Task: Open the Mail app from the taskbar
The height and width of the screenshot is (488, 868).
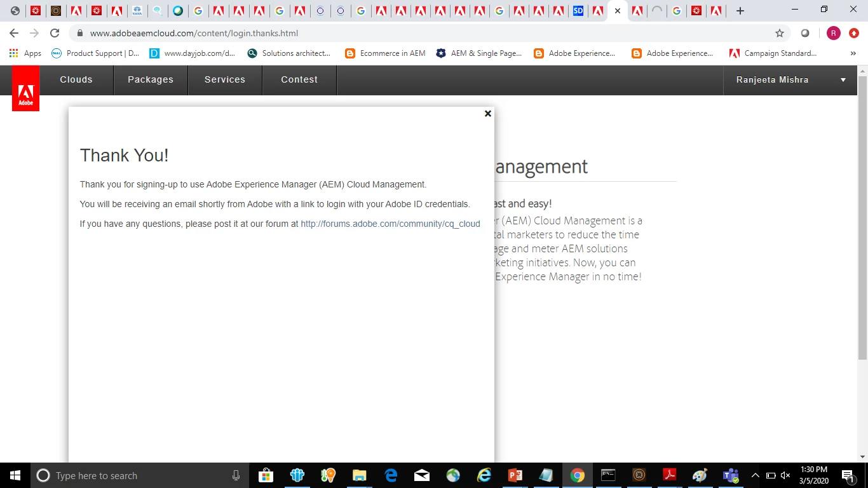Action: 422,475
